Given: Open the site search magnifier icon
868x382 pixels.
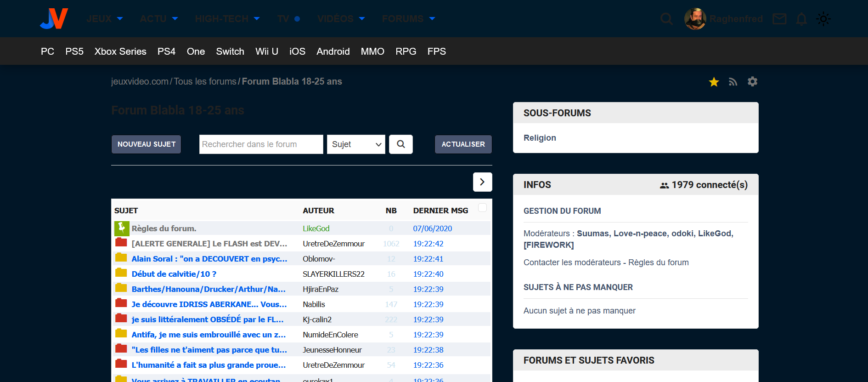Looking at the screenshot, I should [x=666, y=19].
